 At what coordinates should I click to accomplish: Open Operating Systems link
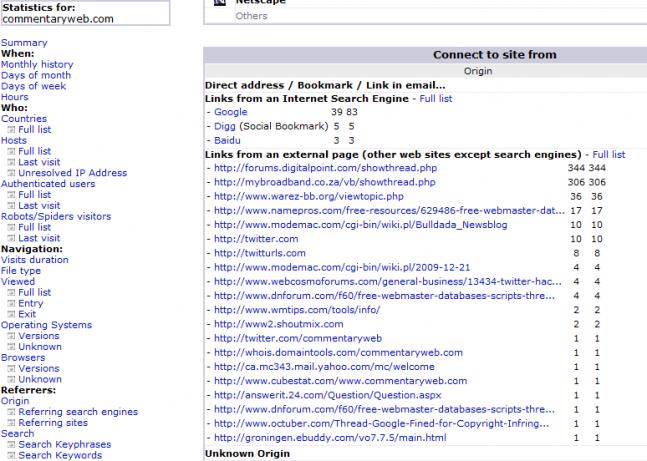(46, 325)
